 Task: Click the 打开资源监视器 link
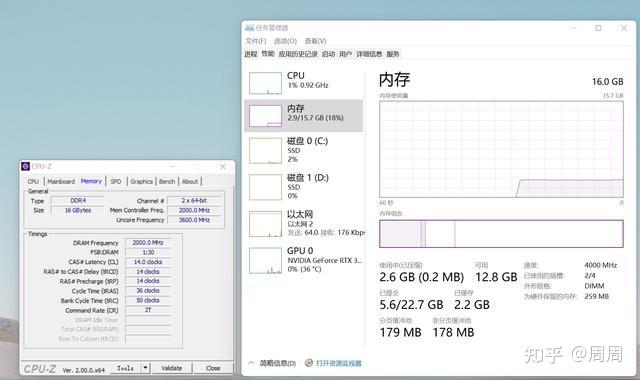tap(339, 363)
